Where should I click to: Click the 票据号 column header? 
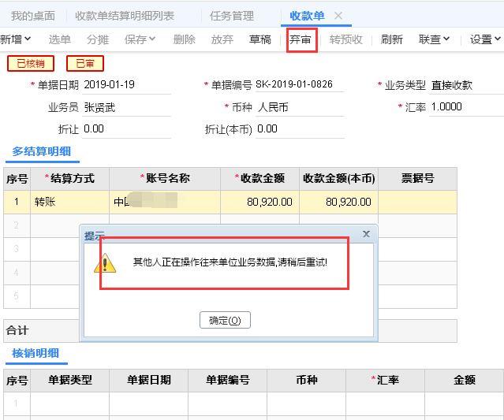[x=417, y=179]
